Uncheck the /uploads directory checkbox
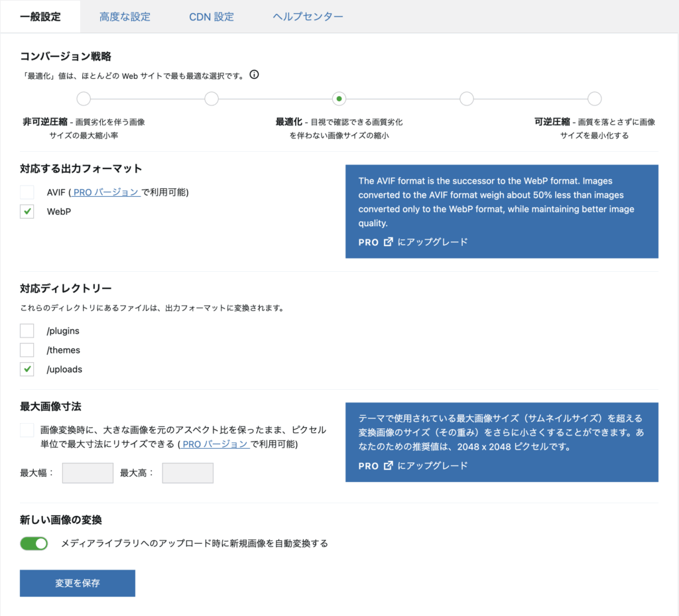Screen dimensions: 679x616 click(27, 369)
